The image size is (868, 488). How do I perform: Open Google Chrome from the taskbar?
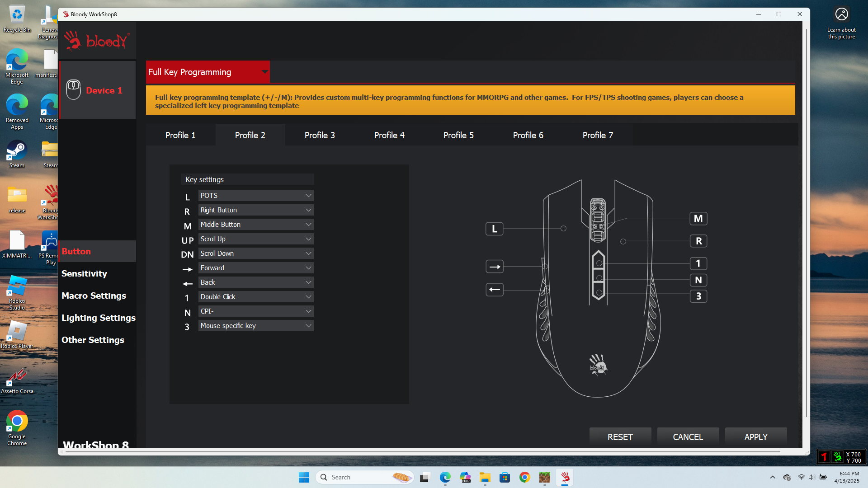(524, 477)
